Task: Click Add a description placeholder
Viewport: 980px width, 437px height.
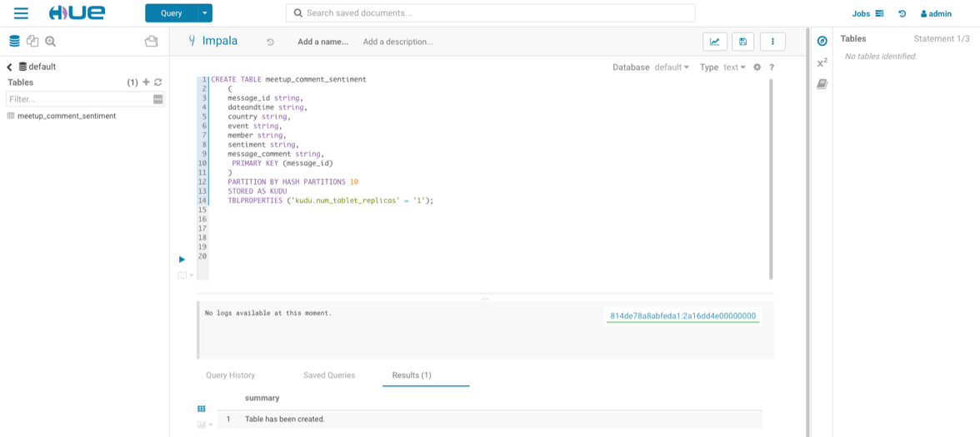Action: click(398, 42)
